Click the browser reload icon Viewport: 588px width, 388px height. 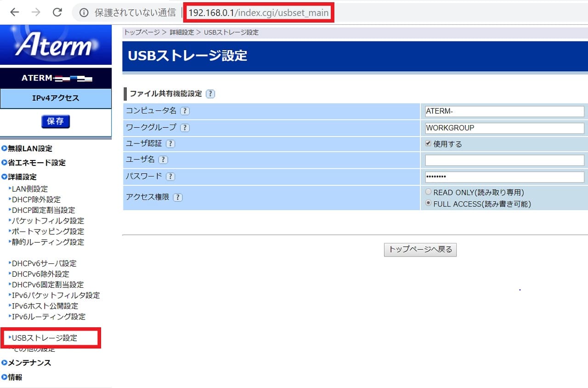coord(57,12)
